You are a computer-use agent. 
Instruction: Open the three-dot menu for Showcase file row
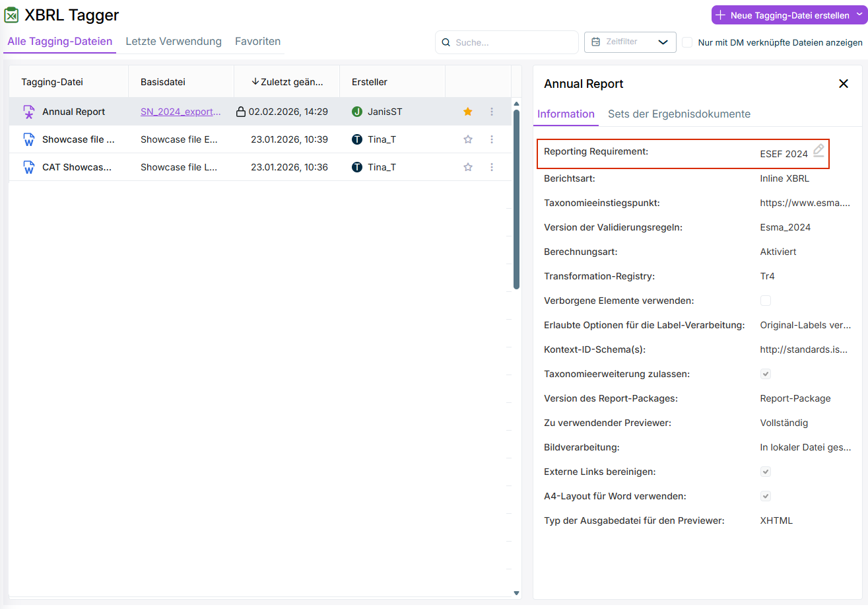492,139
